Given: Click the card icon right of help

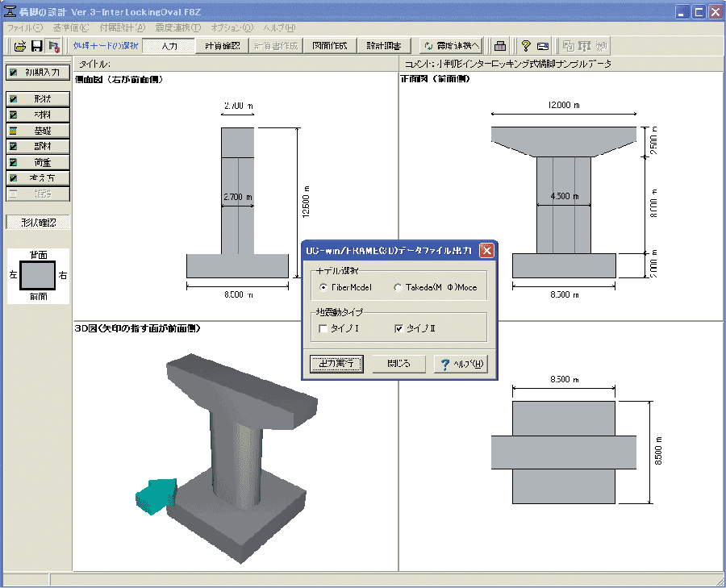Looking at the screenshot, I should click(543, 46).
